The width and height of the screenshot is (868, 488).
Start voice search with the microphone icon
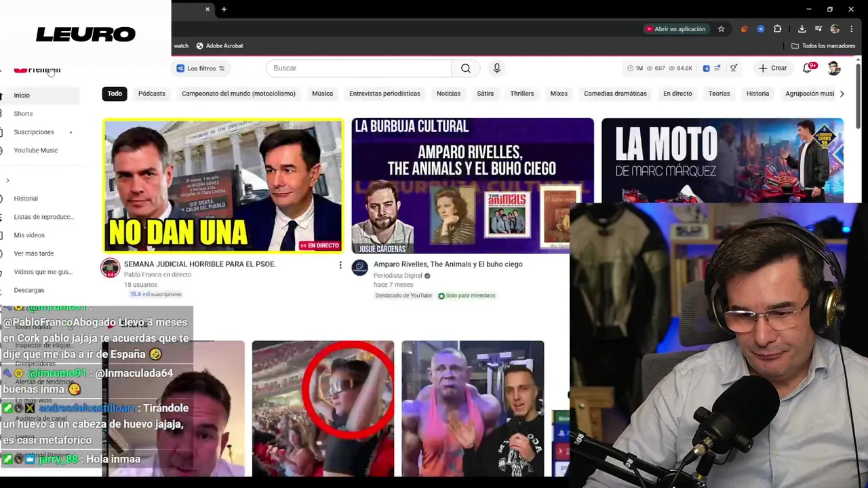[496, 68]
